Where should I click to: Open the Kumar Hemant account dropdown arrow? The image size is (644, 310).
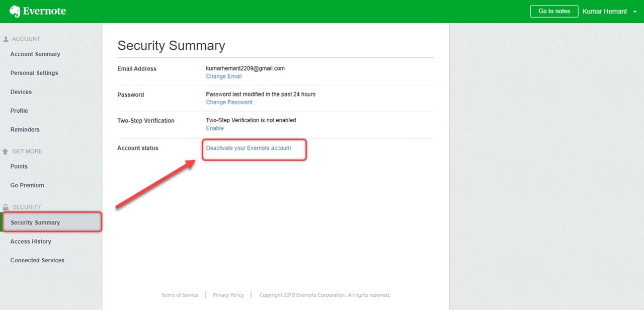click(635, 12)
